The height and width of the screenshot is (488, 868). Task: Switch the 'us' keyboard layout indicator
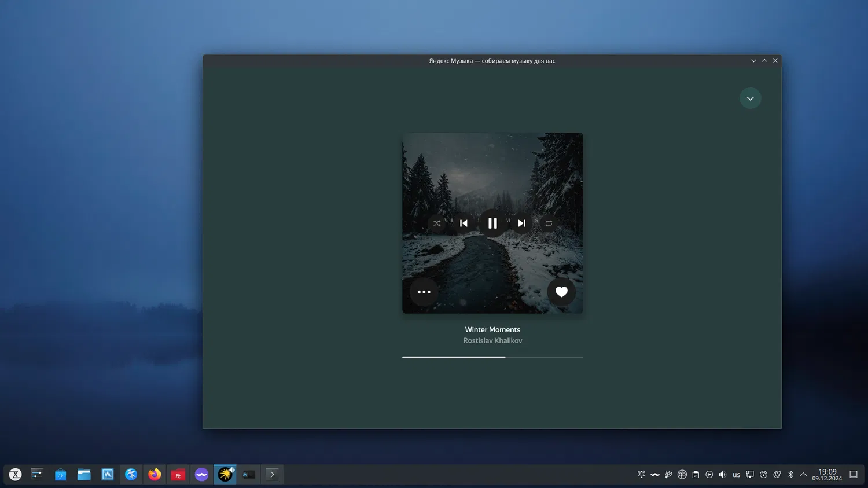tap(736, 475)
